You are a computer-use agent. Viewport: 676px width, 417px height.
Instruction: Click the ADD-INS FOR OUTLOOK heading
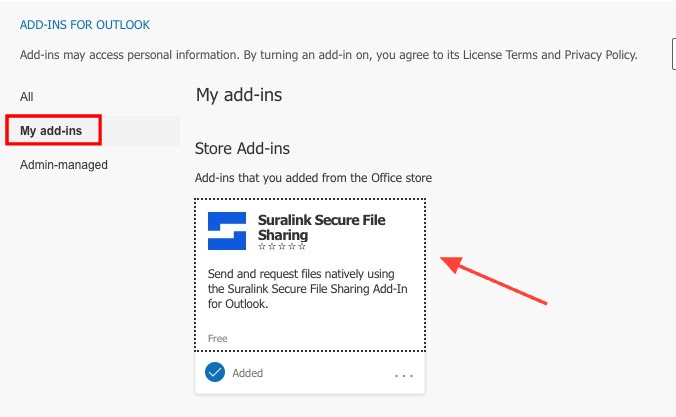[85, 25]
